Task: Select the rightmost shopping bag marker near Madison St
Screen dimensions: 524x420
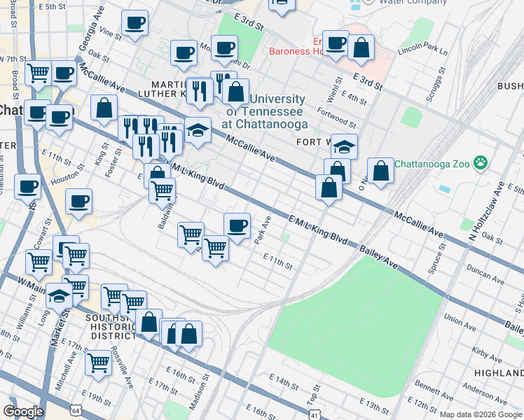Action: point(189,335)
